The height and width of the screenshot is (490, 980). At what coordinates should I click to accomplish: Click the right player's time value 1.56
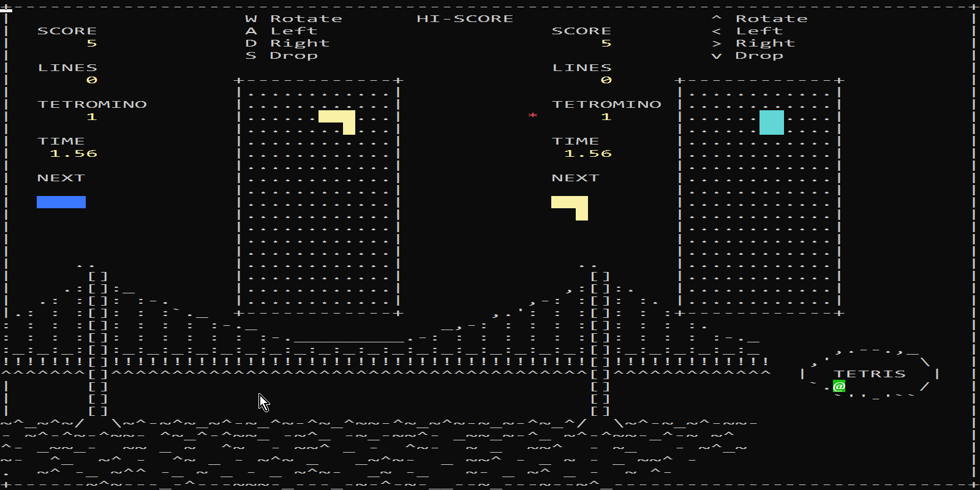click(x=588, y=153)
